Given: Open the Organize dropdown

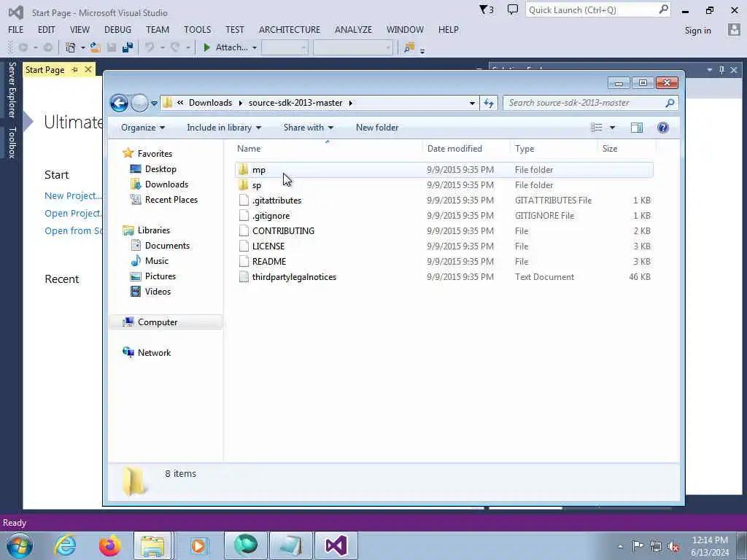Looking at the screenshot, I should (x=143, y=128).
